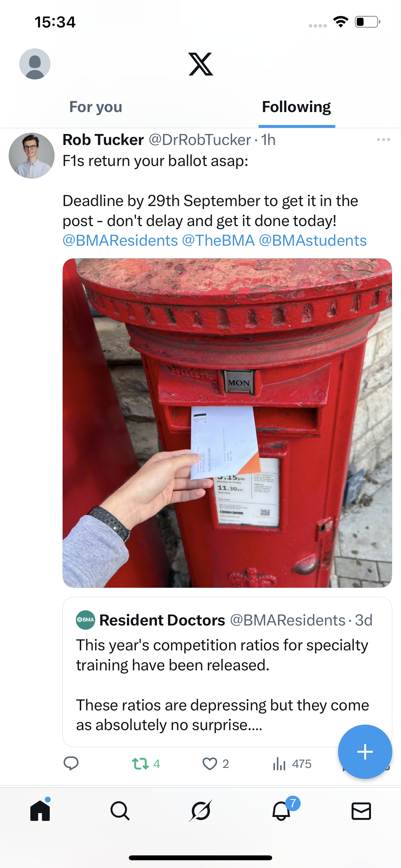Open the @TheBMA mention link
Viewport: 401px width, 868px height.
click(218, 241)
